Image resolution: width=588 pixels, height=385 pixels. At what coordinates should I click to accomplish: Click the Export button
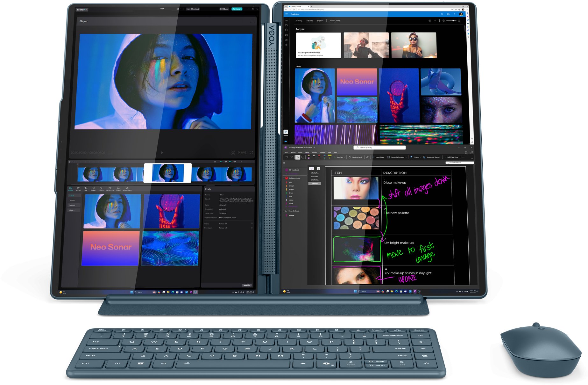[237, 9]
